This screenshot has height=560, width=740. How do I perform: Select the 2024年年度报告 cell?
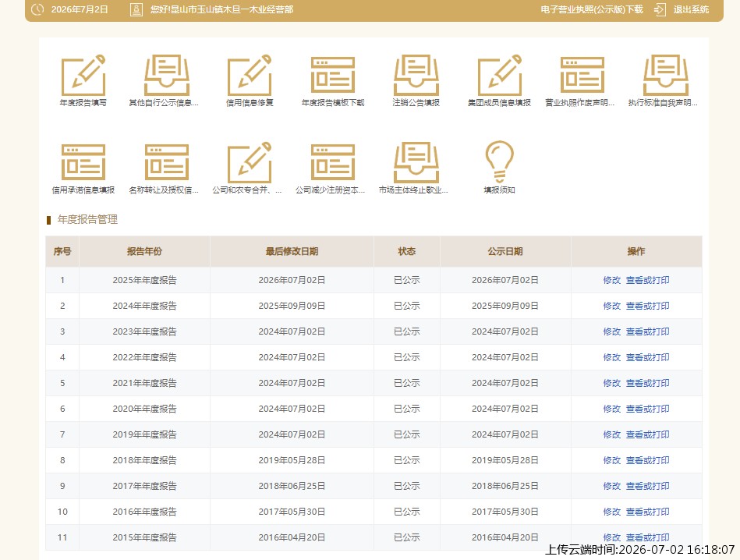(144, 306)
